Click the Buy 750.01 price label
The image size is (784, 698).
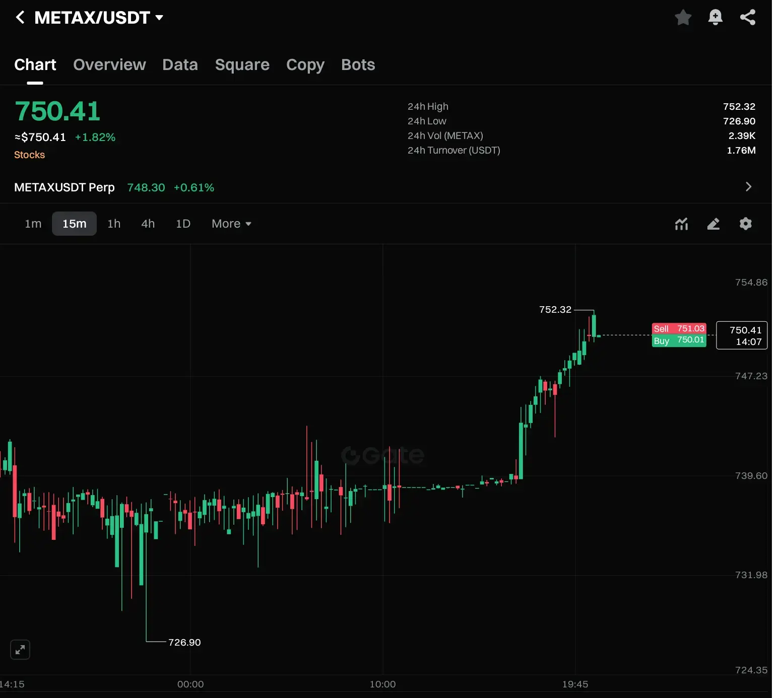pyautogui.click(x=679, y=341)
